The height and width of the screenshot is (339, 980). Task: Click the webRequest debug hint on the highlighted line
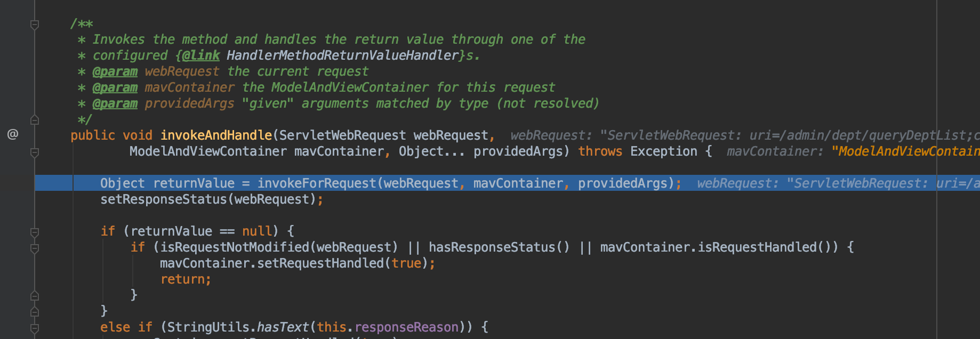coord(838,183)
